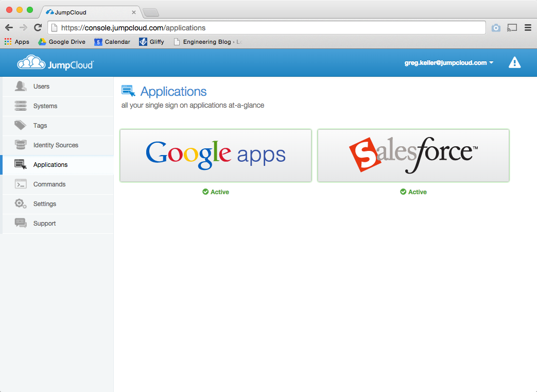Click the Systems server icon
This screenshot has width=537, height=392.
tap(21, 106)
